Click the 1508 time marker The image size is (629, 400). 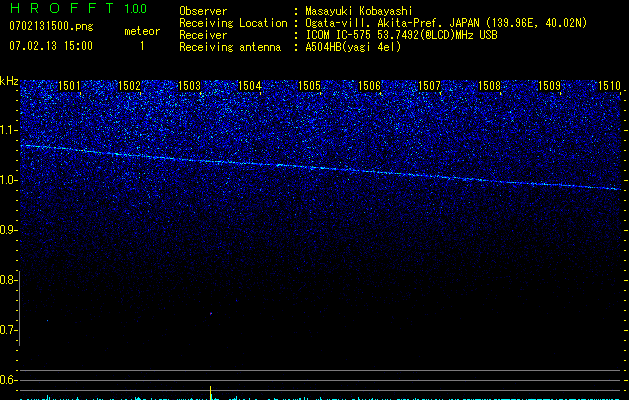489,86
